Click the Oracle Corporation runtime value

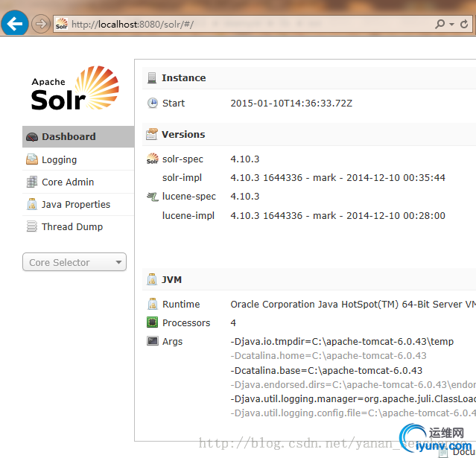click(353, 304)
